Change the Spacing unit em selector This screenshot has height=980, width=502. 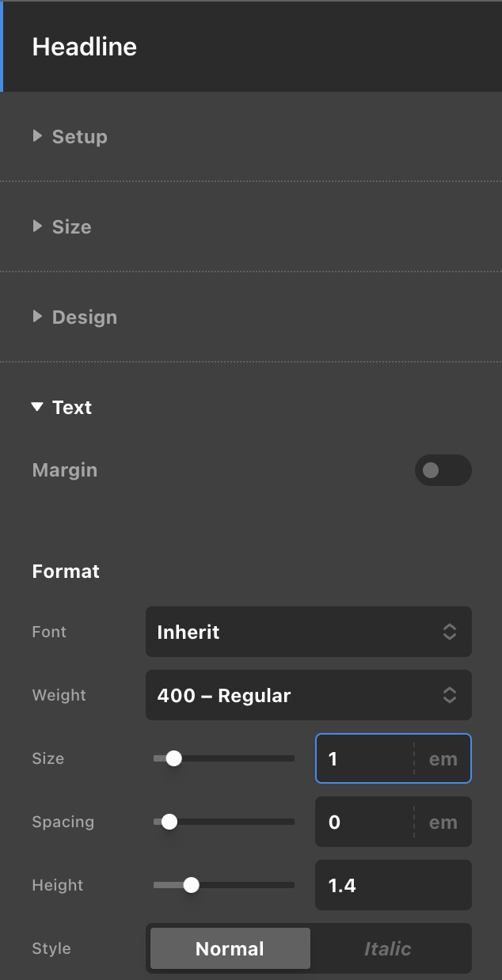(x=443, y=822)
